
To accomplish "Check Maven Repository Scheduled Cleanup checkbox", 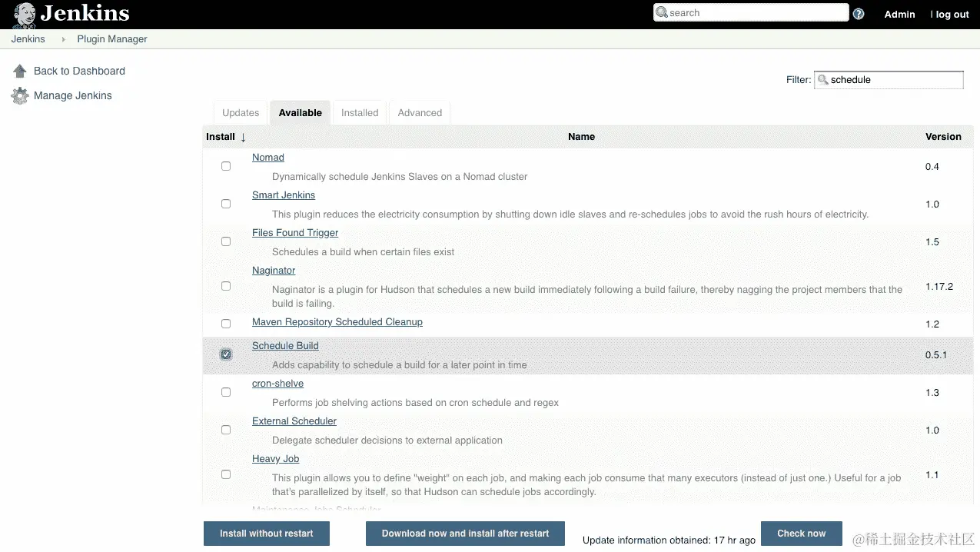I will 226,324.
